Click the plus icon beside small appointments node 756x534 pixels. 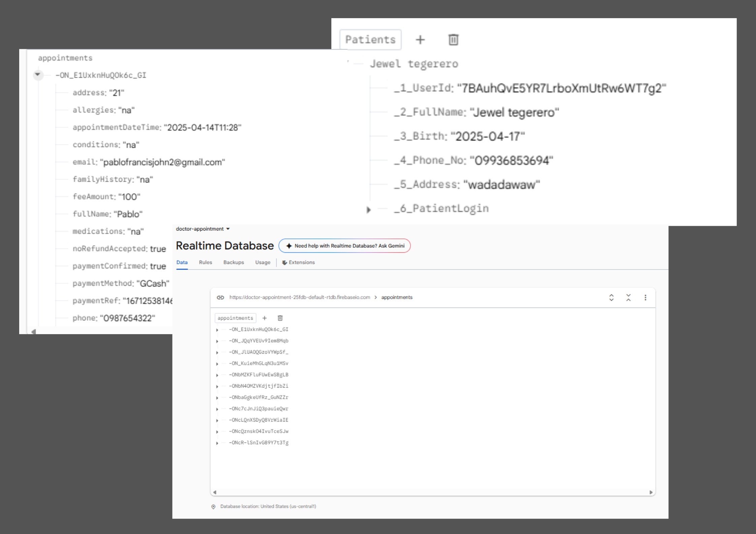pyautogui.click(x=265, y=318)
